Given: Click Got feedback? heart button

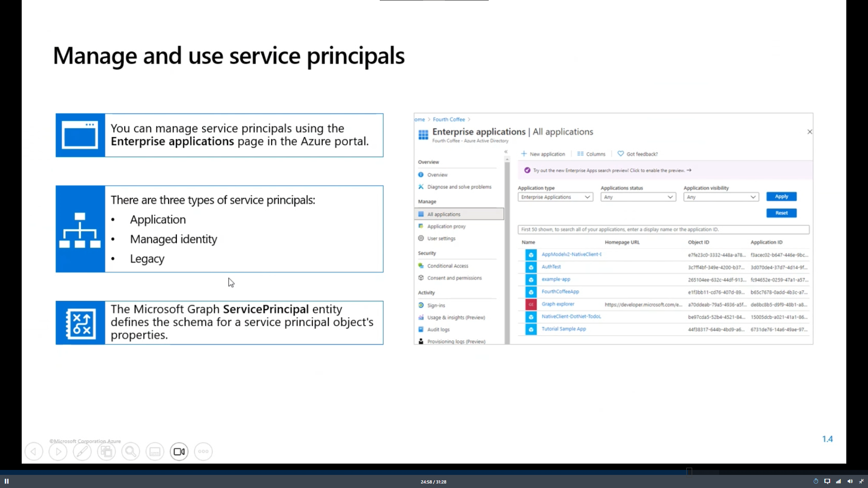Looking at the screenshot, I should [x=637, y=154].
